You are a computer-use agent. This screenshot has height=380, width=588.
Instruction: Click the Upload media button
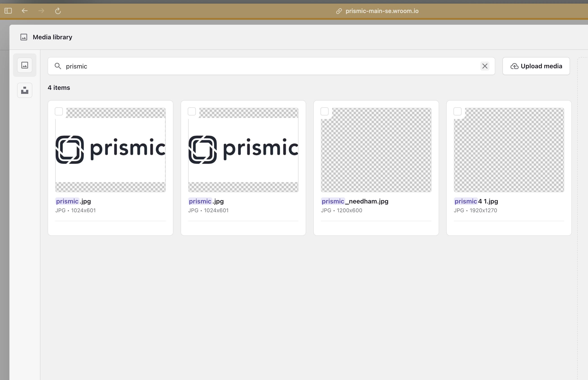(x=536, y=66)
